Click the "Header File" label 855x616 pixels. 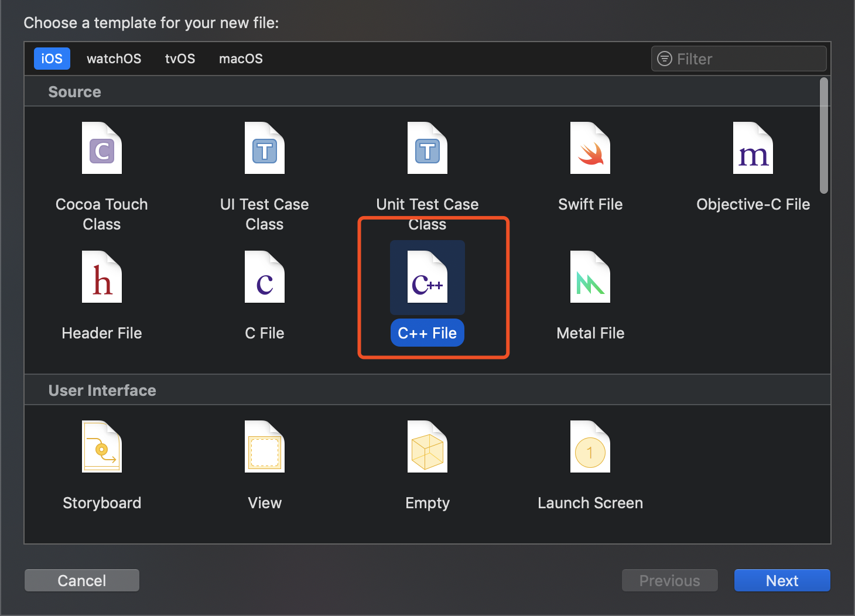[102, 333]
